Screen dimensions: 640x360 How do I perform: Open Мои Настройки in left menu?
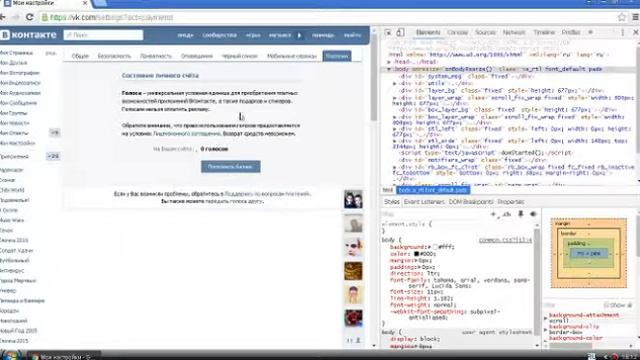tap(18, 143)
